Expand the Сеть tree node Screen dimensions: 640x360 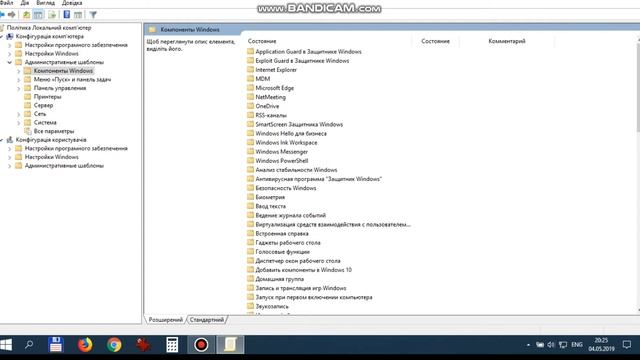pos(18,114)
